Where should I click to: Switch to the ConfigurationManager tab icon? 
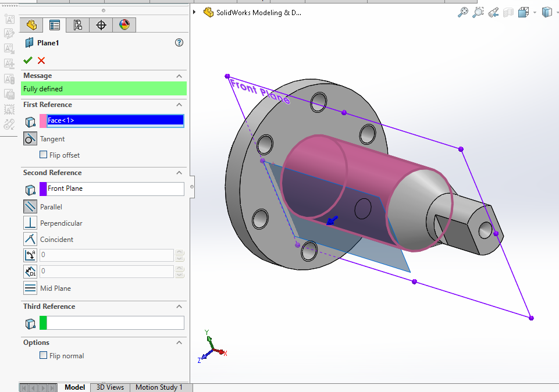click(x=78, y=24)
